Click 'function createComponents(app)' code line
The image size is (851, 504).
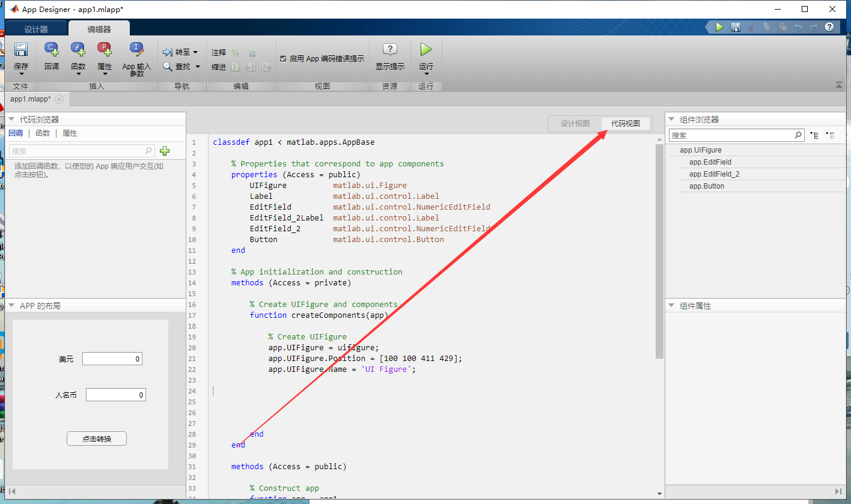pos(319,315)
